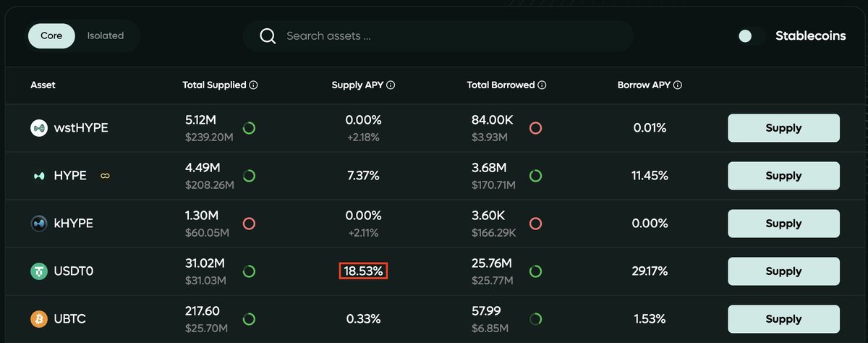Screen dimensions: 868x343
Task: Select the USDT0 asset name
Action: point(74,271)
